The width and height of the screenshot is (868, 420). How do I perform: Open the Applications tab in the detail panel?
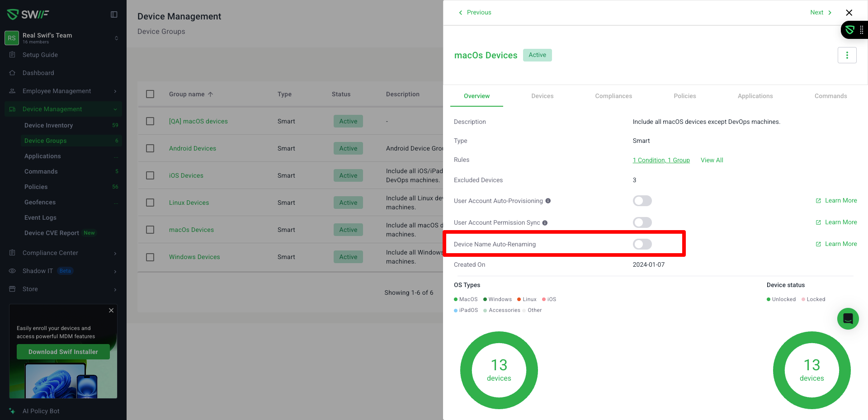[x=755, y=96]
